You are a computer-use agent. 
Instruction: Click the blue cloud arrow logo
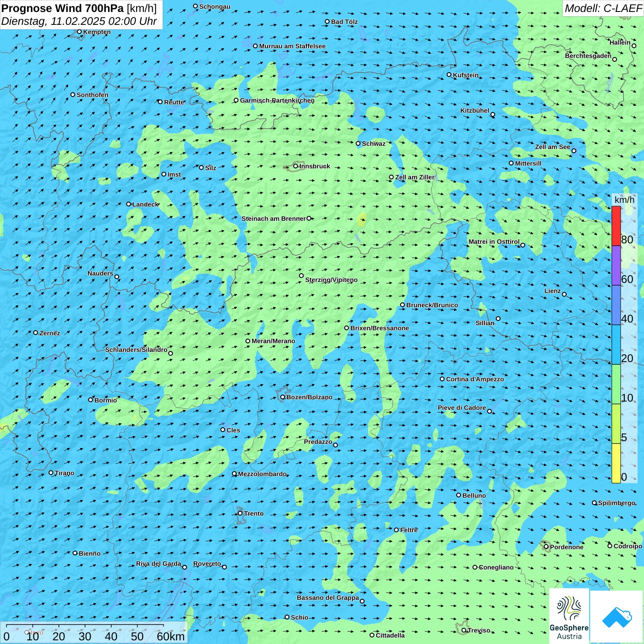(616, 617)
